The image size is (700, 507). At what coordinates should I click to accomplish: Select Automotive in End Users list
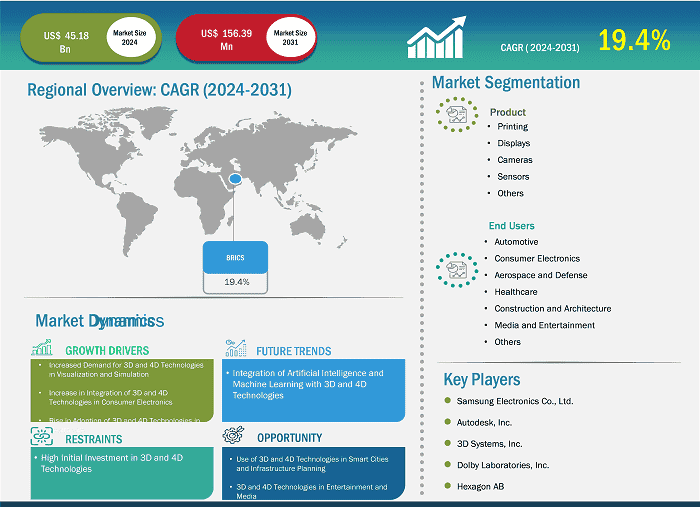pos(516,242)
